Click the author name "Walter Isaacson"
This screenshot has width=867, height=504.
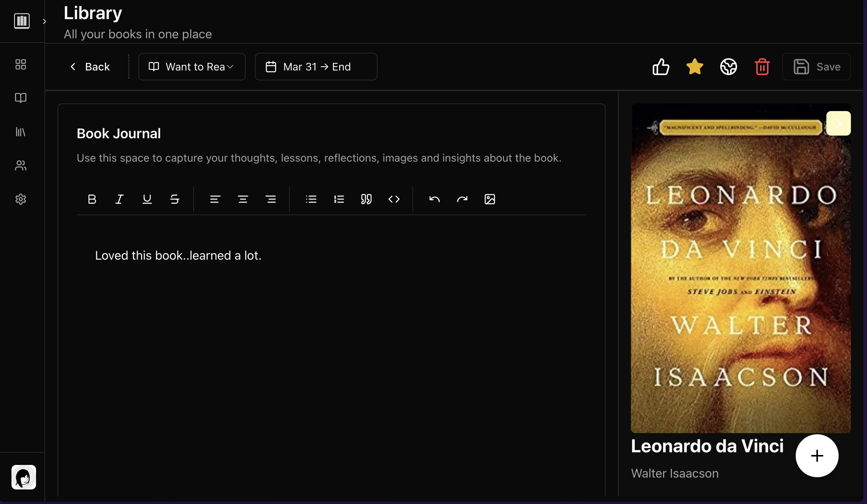[675, 473]
